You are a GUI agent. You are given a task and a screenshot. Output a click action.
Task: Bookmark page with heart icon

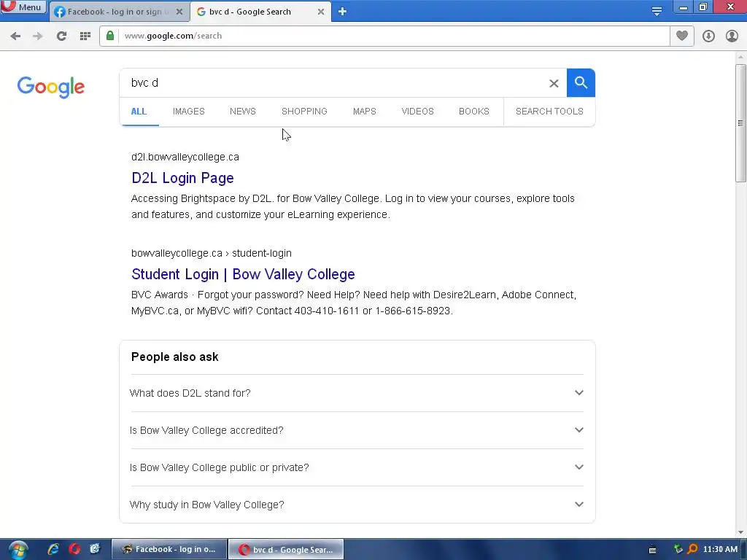coord(682,36)
